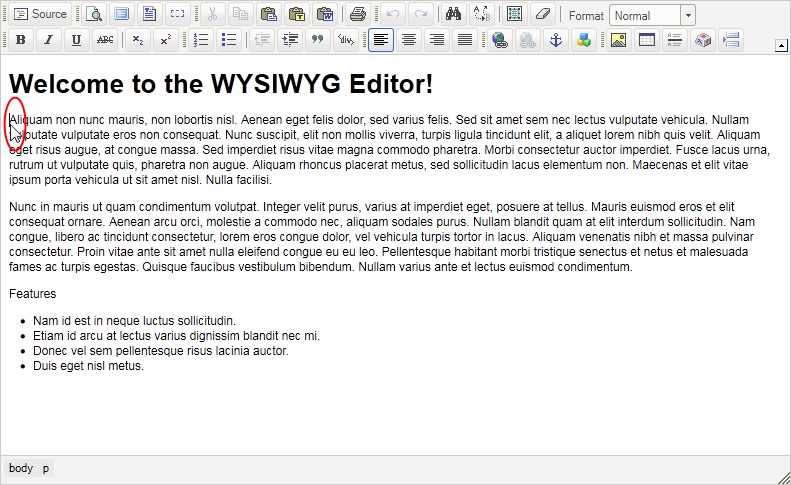Insert a numbered list
The width and height of the screenshot is (791, 485).
click(x=201, y=40)
